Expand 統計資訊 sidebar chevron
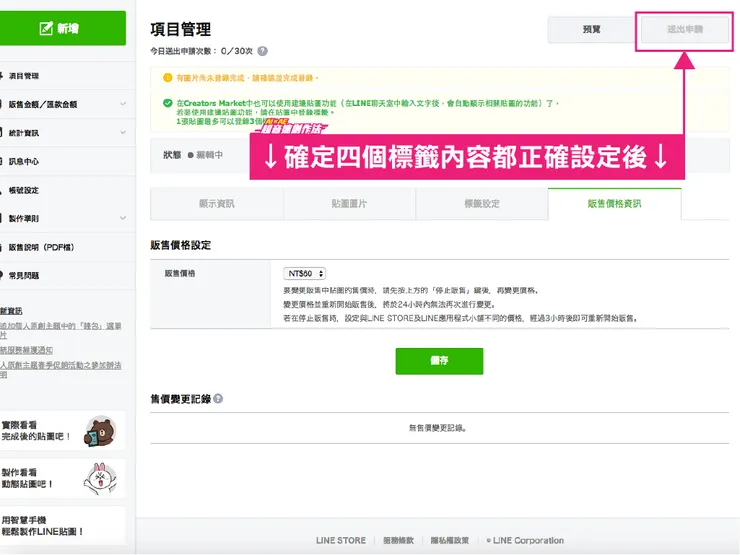 (x=123, y=133)
